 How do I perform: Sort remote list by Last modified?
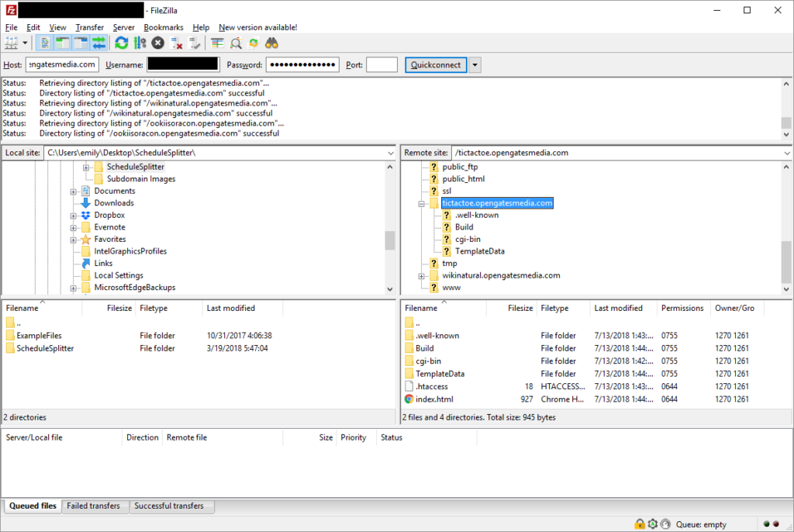[623, 308]
